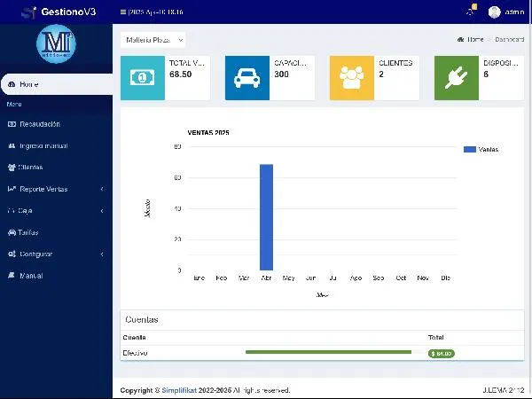532x399 pixels.
Task: Click the April sales bar in chart
Action: click(266, 217)
